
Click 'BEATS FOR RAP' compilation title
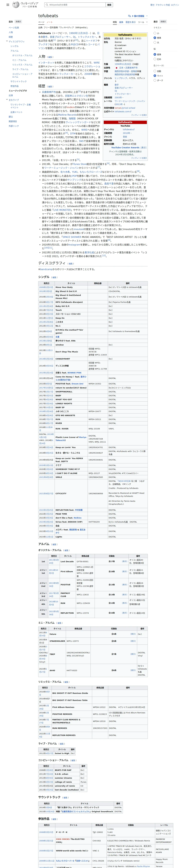point(63,770)
